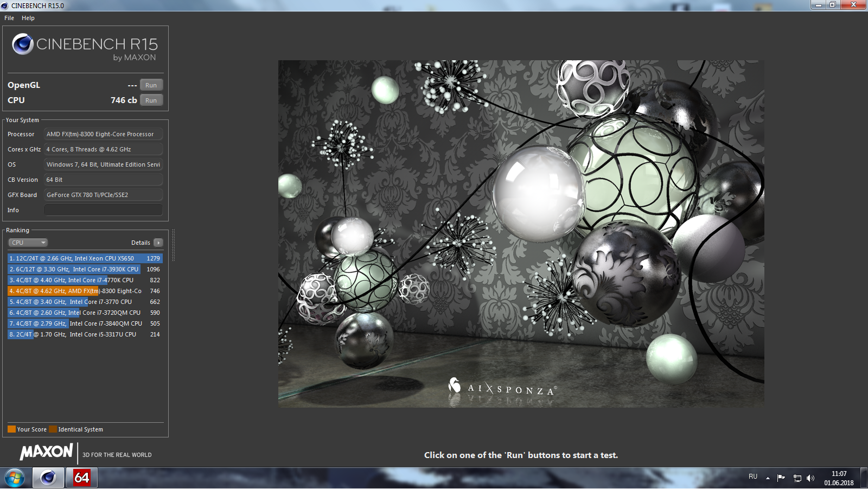The width and height of the screenshot is (868, 489).
Task: Select ranking row Intel Core i7-4770K
Action: tap(85, 280)
